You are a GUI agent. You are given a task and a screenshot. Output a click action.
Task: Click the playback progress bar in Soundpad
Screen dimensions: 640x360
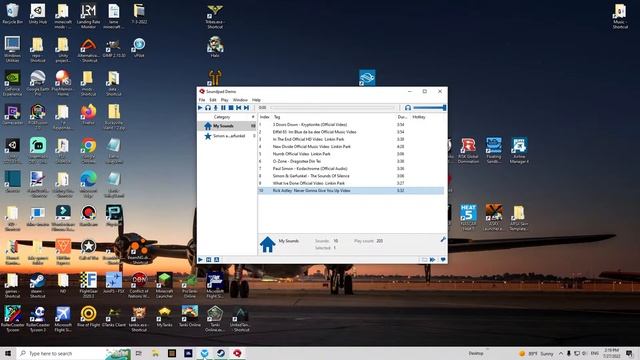point(333,108)
